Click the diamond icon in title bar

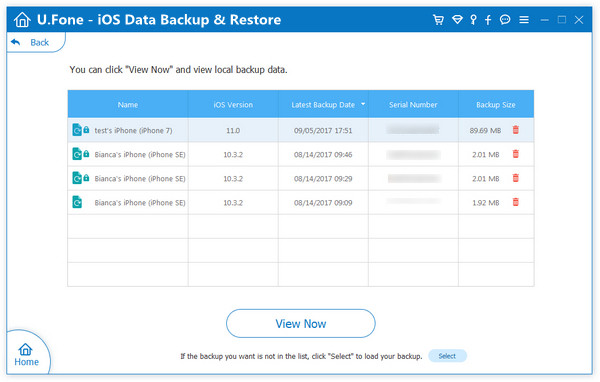[457, 20]
